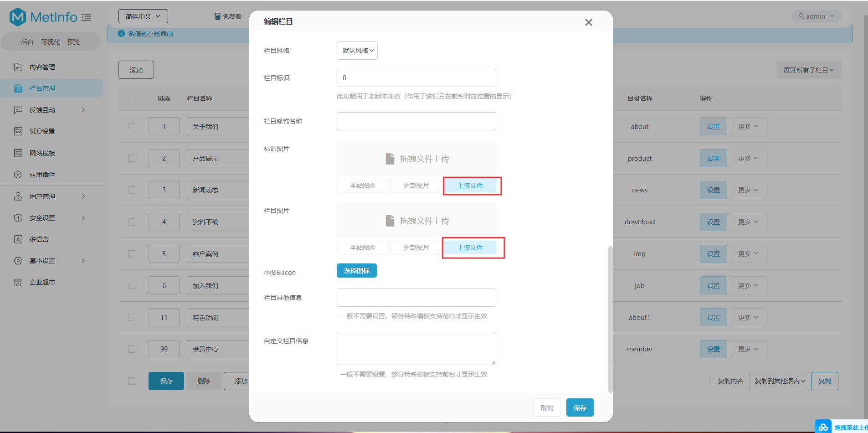Expand the 展开所有子栏目 dropdown
This screenshot has width=868, height=433.
809,70
